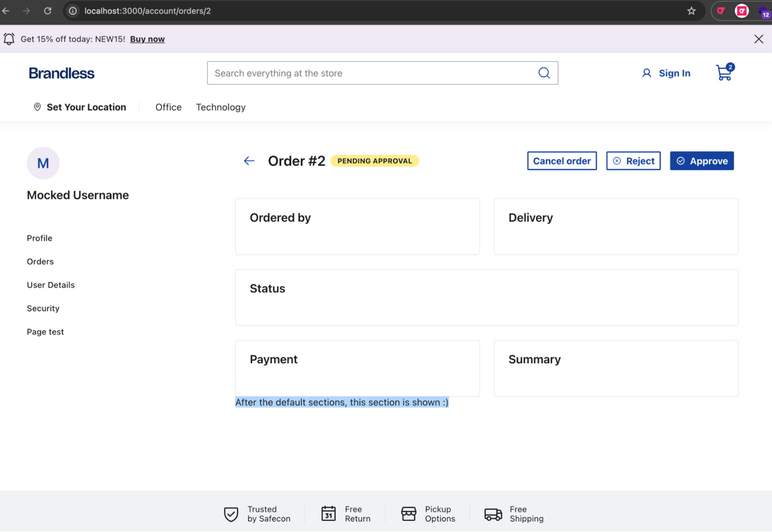Open Orders in the account sidebar

click(40, 261)
